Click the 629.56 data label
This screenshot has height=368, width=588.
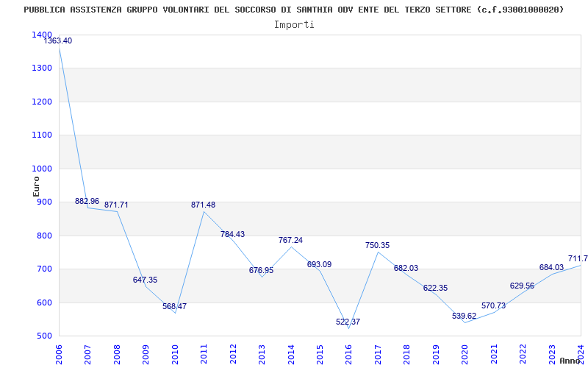522,286
